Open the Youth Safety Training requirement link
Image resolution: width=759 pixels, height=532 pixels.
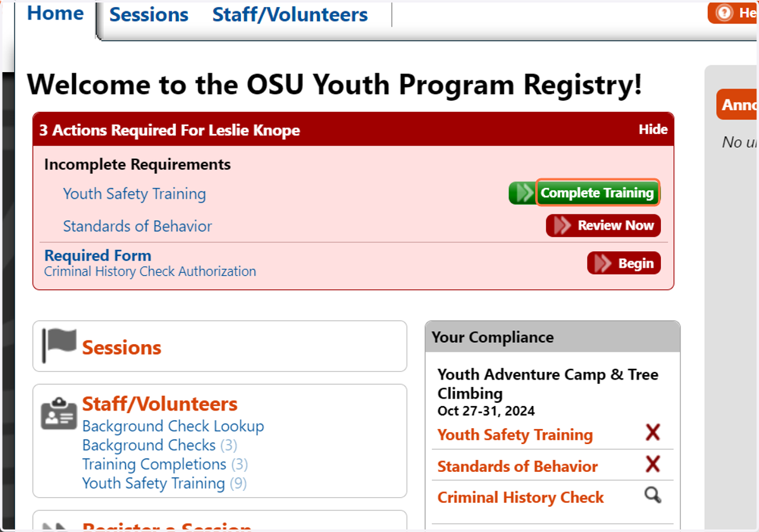click(134, 194)
